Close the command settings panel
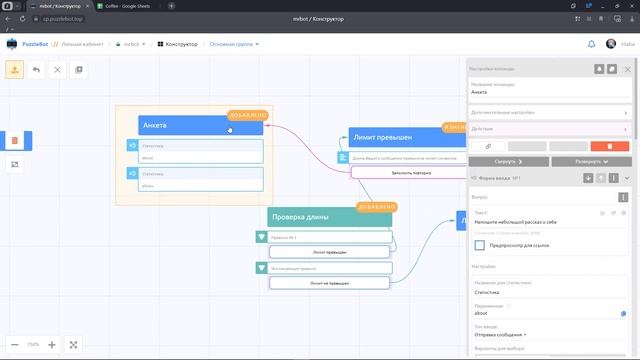Image resolution: width=640 pixels, height=360 pixels. point(628,69)
